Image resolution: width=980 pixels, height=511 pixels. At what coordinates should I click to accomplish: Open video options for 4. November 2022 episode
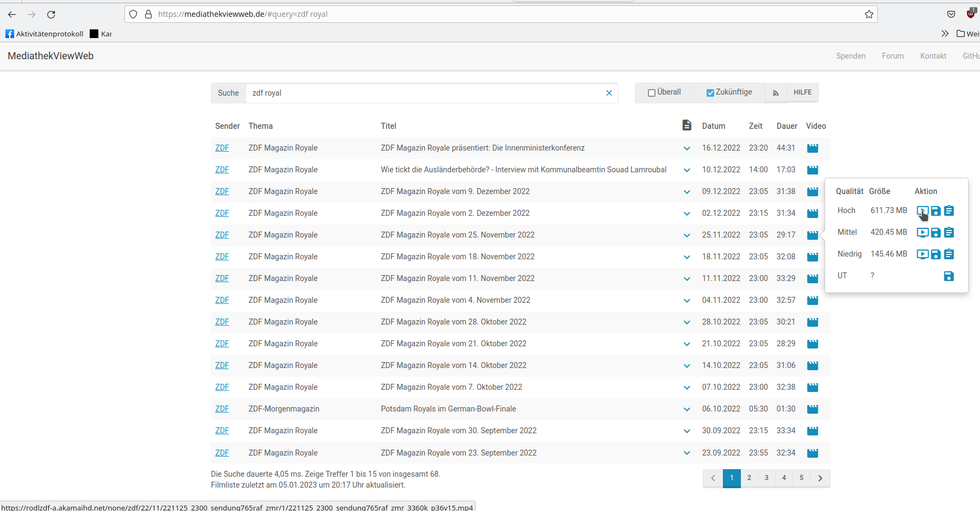[x=813, y=301]
